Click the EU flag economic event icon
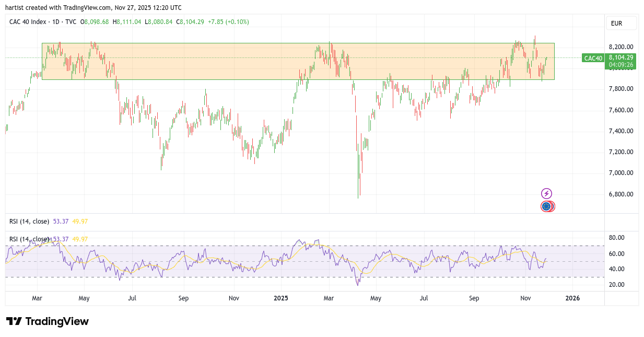The height and width of the screenshot is (337, 644). [x=546, y=206]
